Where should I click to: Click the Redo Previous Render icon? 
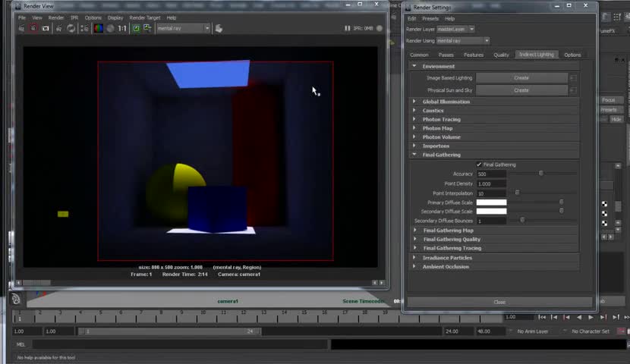point(22,29)
